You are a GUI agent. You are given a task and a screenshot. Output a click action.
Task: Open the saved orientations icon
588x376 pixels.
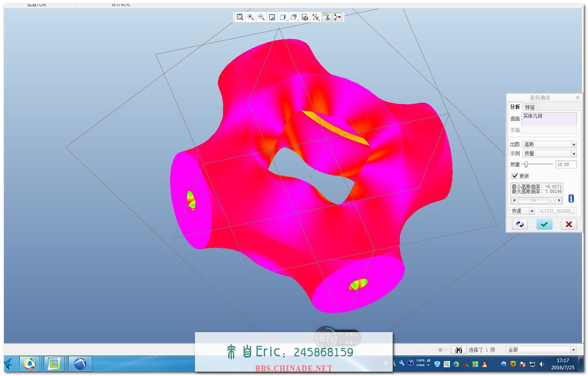(x=294, y=17)
